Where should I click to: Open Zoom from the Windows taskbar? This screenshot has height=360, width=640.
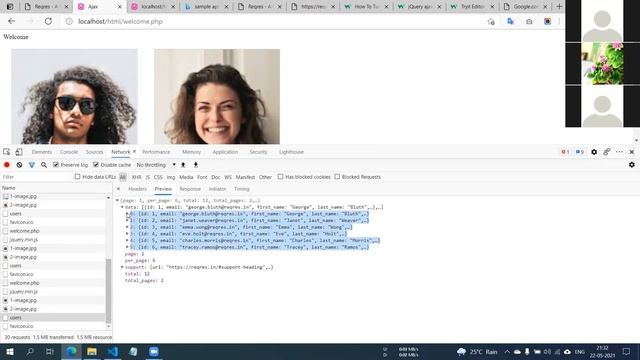(154, 351)
